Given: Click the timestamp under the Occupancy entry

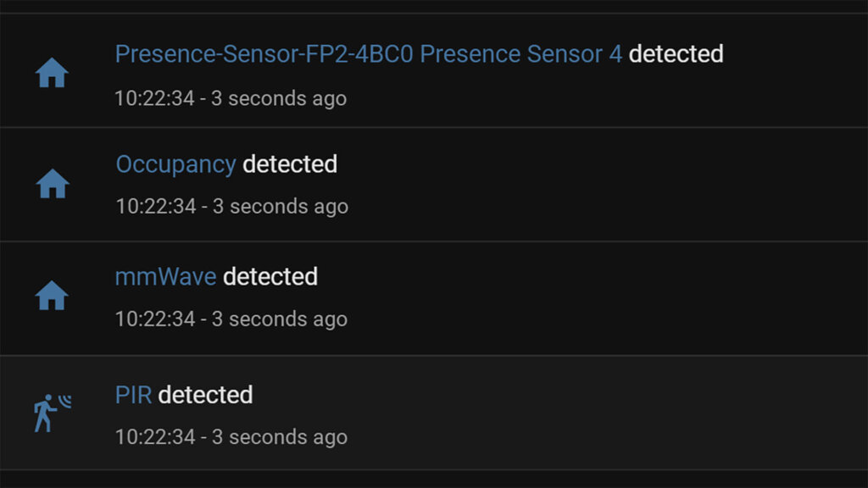Looking at the screenshot, I should pos(231,207).
